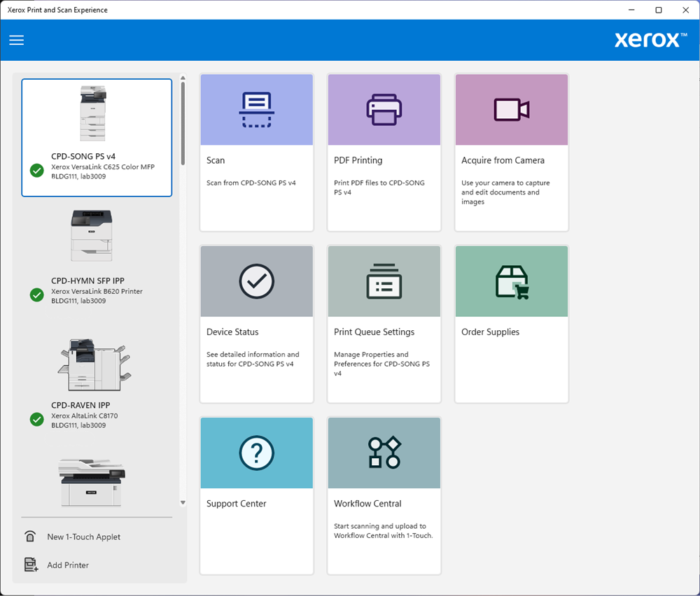Click 'Print PDF files to CPD-SONG' description
This screenshot has width=700, height=596.
[379, 187]
